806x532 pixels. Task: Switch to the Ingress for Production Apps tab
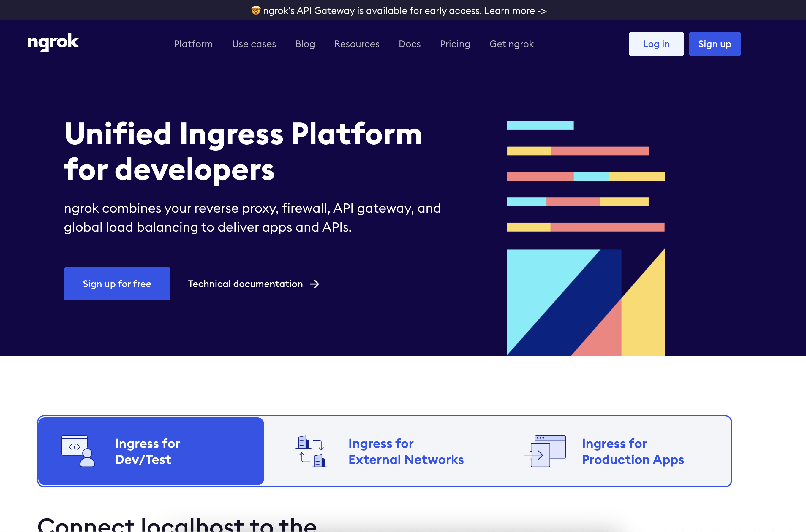point(633,451)
